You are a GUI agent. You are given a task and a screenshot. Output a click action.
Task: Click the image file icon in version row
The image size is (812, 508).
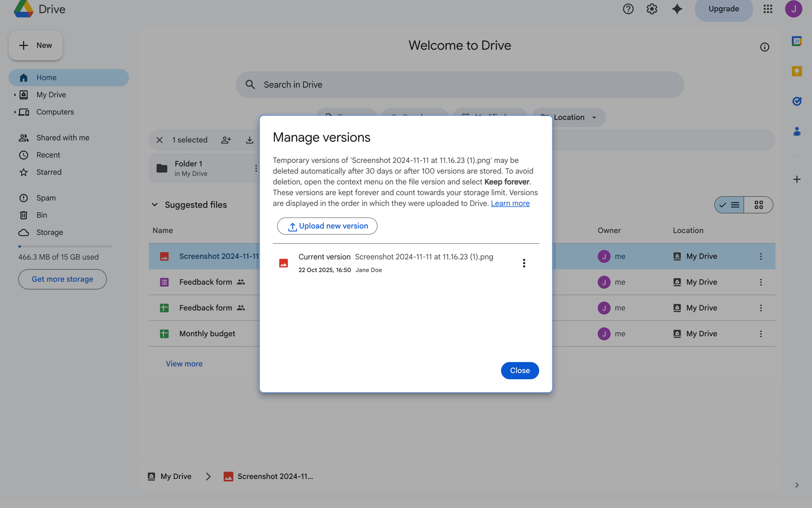point(283,263)
